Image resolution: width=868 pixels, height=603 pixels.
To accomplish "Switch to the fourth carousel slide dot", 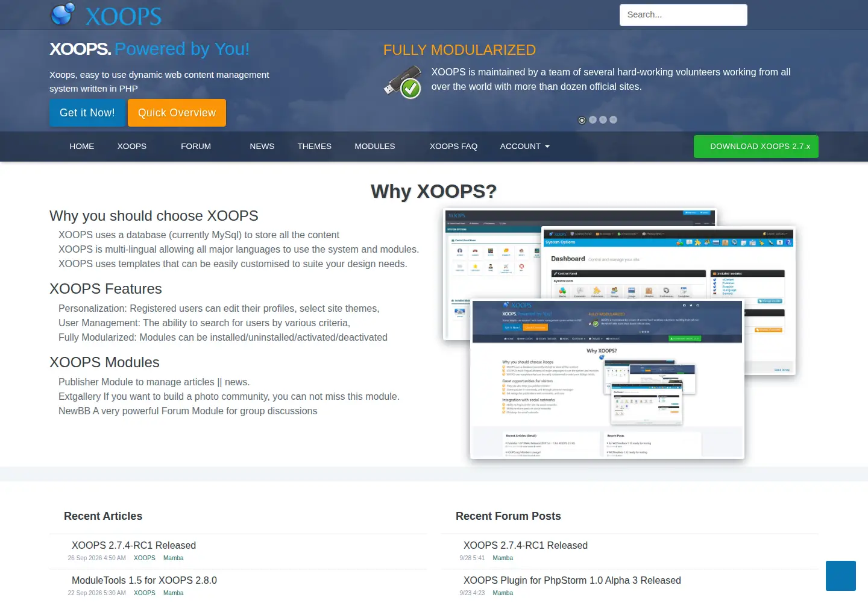I will [x=613, y=120].
